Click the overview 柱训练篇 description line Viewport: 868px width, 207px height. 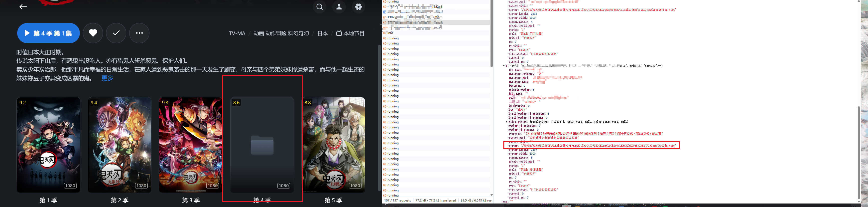(x=586, y=134)
